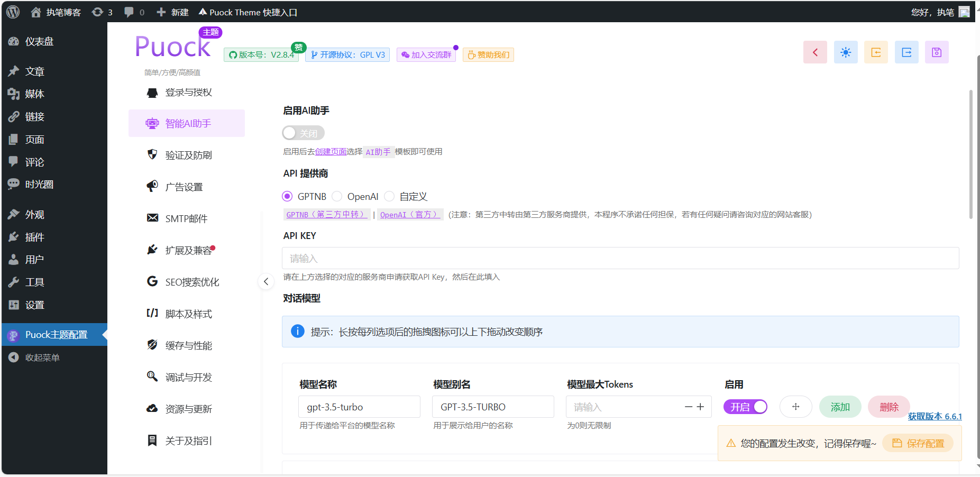
Task: Open 缓存与性能 settings tab
Action: [x=187, y=345]
